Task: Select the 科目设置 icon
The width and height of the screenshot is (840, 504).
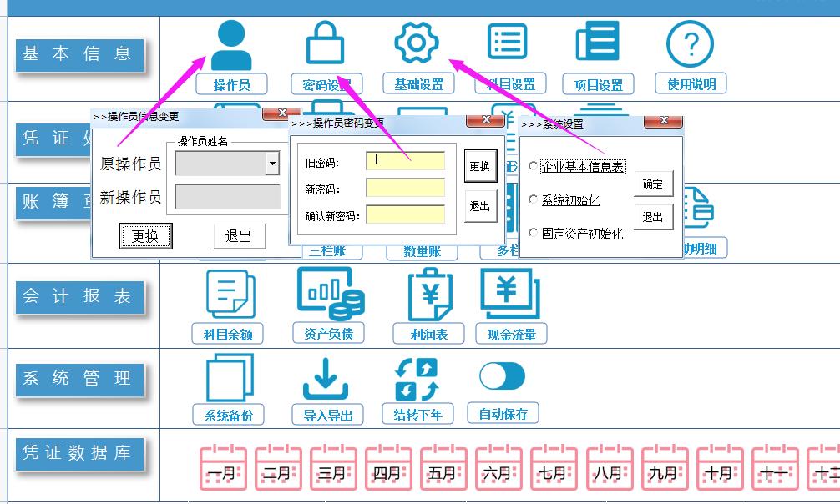Action: [506, 40]
